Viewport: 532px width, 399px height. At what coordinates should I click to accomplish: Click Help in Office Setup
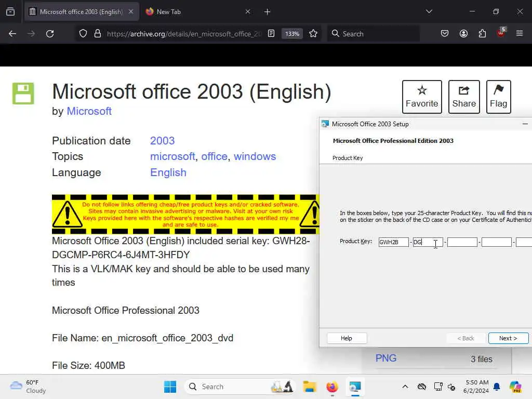347,338
